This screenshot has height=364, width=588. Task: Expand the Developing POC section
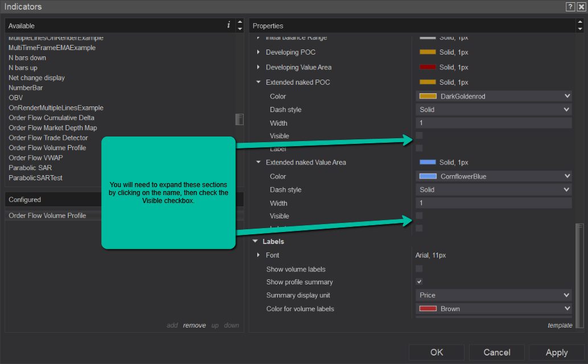(258, 52)
